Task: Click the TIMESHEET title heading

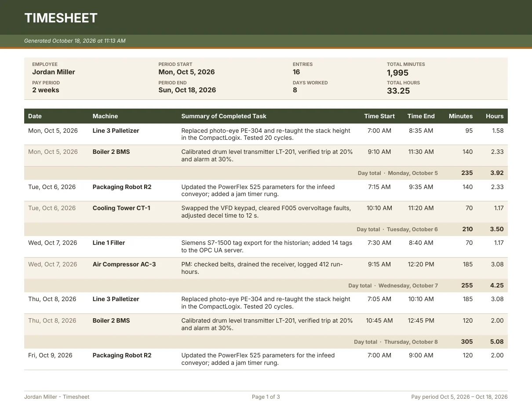Action: [x=61, y=18]
